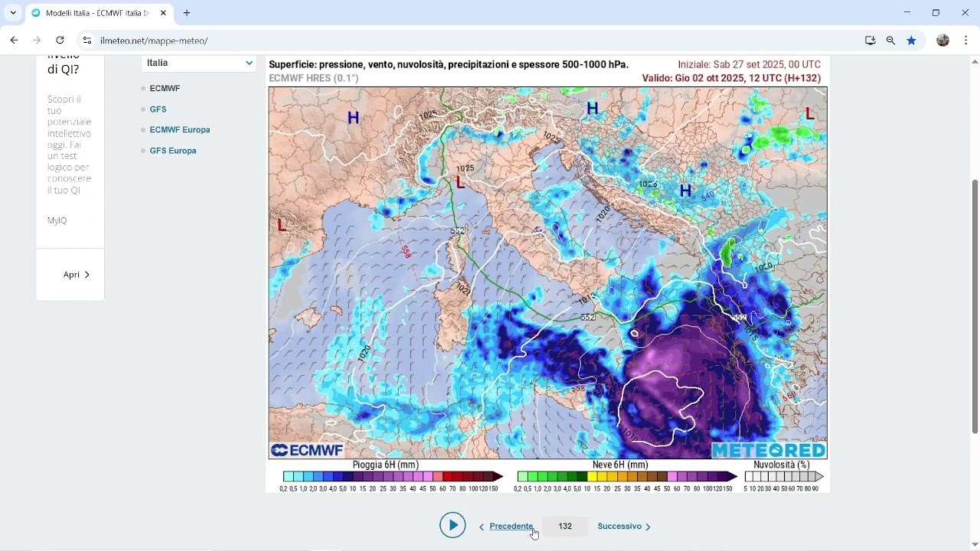980x551 pixels.
Task: Play the forecast map animation
Action: coord(452,525)
